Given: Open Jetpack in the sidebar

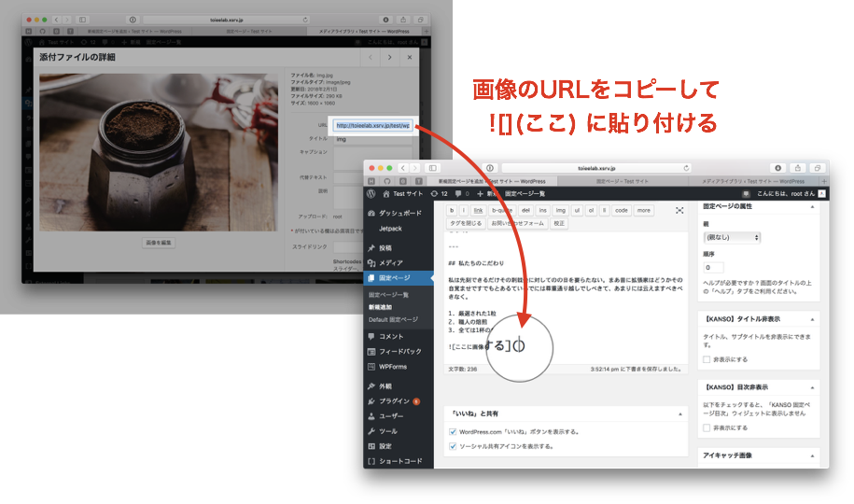Looking at the screenshot, I should point(390,229).
